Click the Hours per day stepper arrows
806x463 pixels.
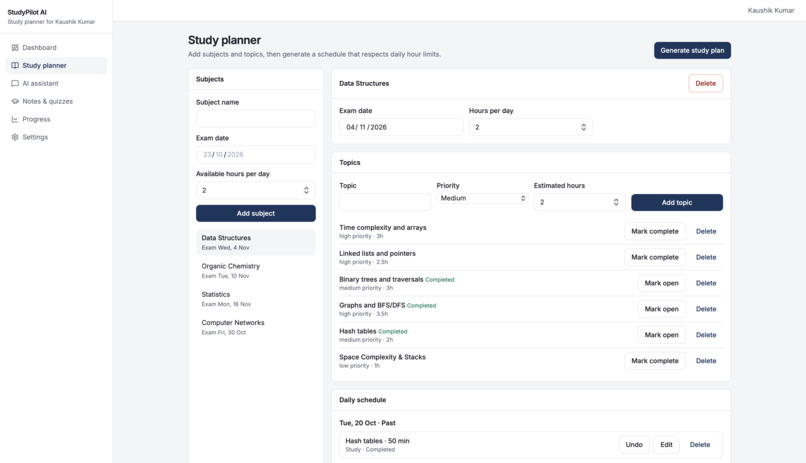pos(583,127)
